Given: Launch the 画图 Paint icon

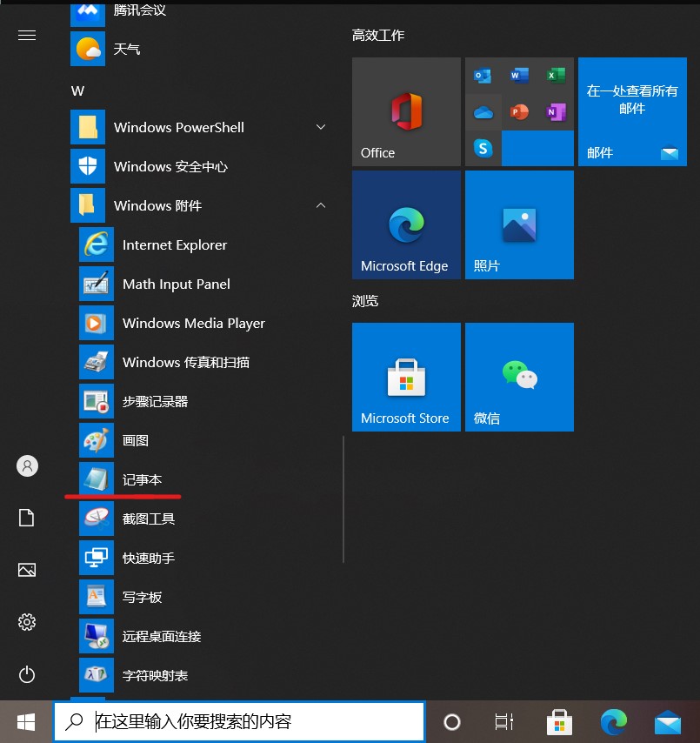Looking at the screenshot, I should pyautogui.click(x=97, y=440).
